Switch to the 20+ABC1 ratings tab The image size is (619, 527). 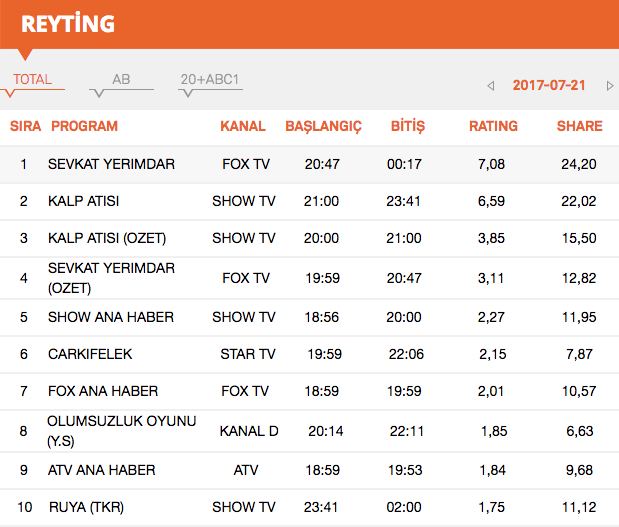tap(210, 80)
